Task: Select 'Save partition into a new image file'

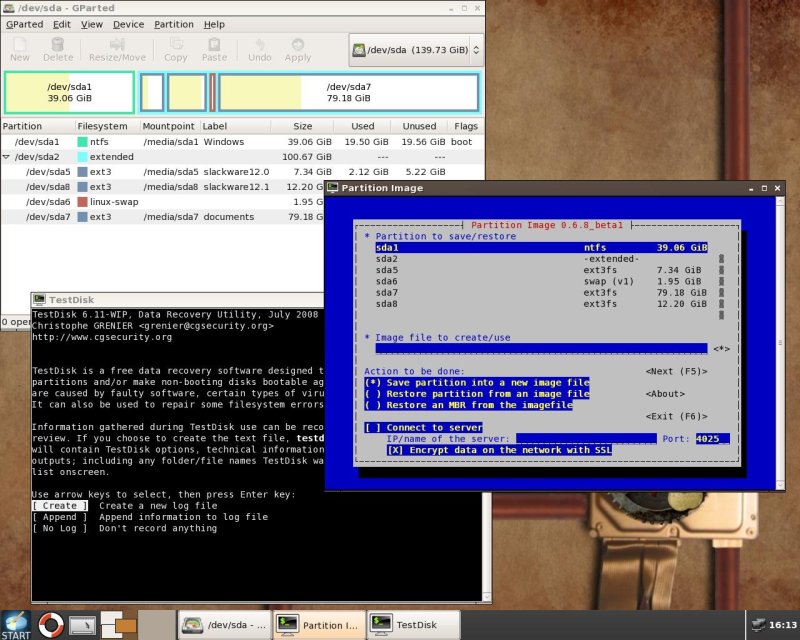Action: pyautogui.click(x=477, y=383)
